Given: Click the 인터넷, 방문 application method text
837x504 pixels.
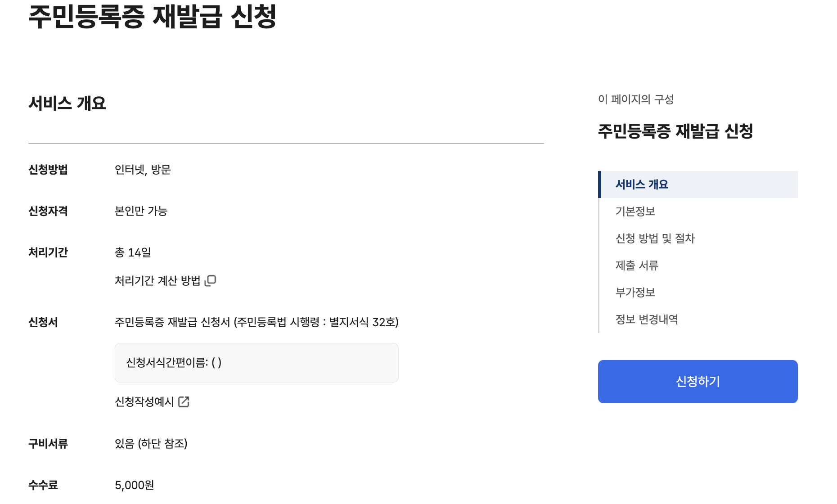Looking at the screenshot, I should pos(143,170).
